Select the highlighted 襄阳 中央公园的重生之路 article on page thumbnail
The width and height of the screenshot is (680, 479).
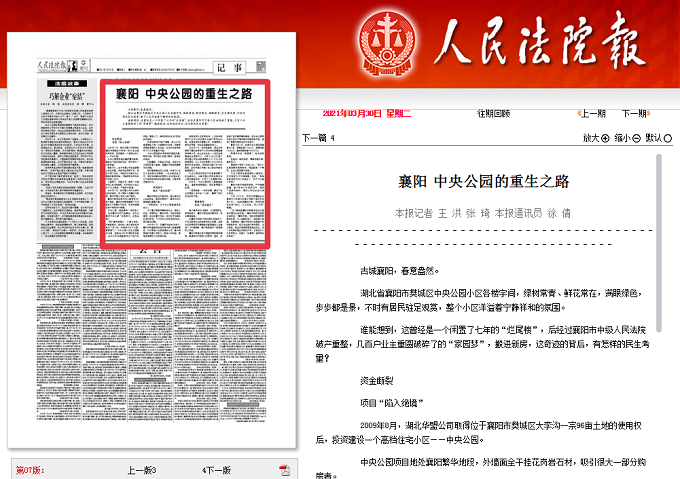click(185, 164)
